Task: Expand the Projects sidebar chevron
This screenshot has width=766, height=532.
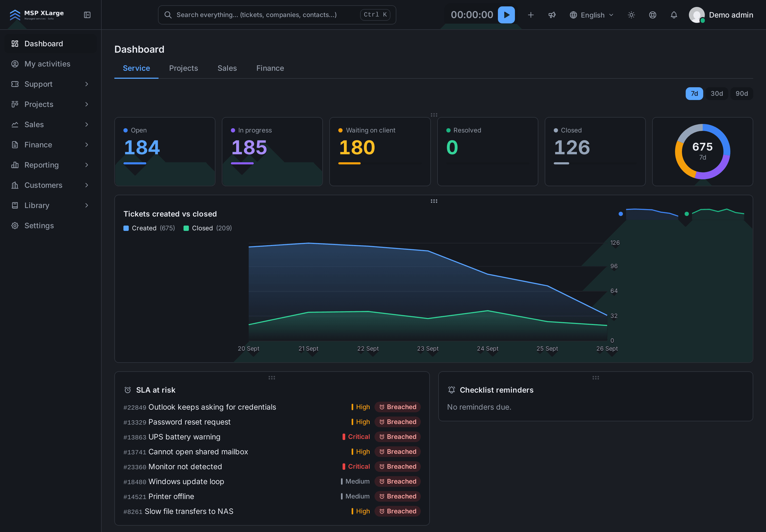Action: point(86,104)
